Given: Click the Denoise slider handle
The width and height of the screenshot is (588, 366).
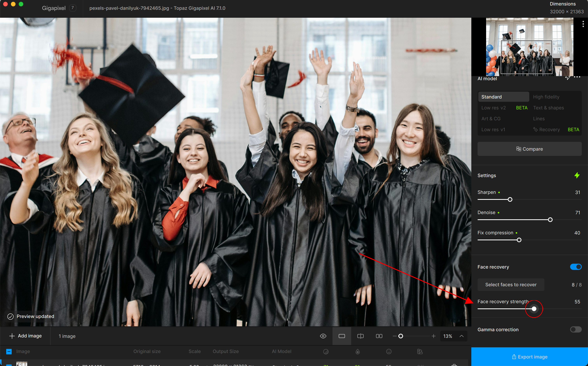Looking at the screenshot, I should point(550,220).
